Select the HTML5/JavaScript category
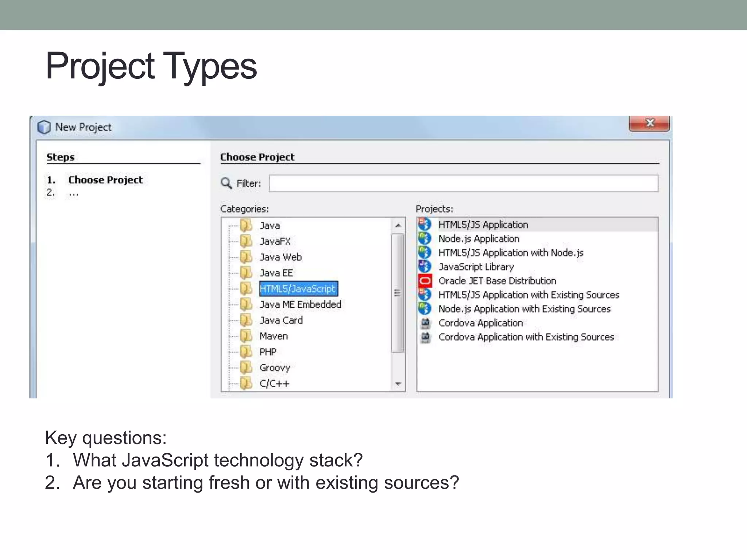The image size is (747, 560). pyautogui.click(x=298, y=288)
